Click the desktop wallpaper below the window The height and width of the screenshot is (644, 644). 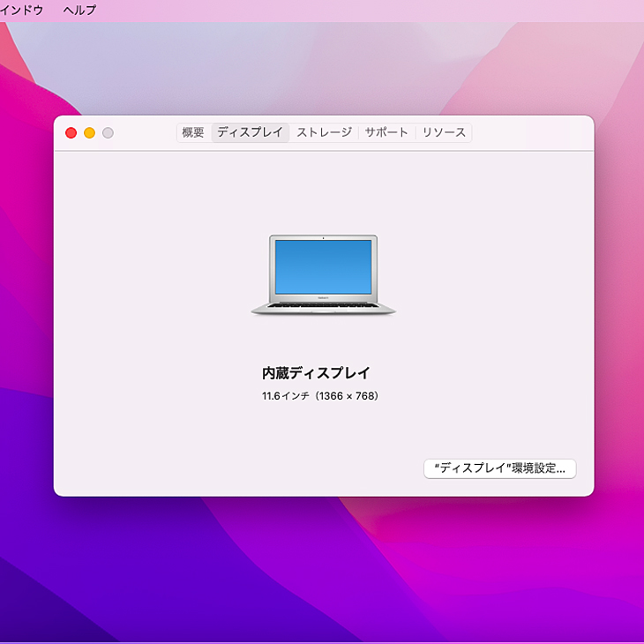[x=323, y=565]
